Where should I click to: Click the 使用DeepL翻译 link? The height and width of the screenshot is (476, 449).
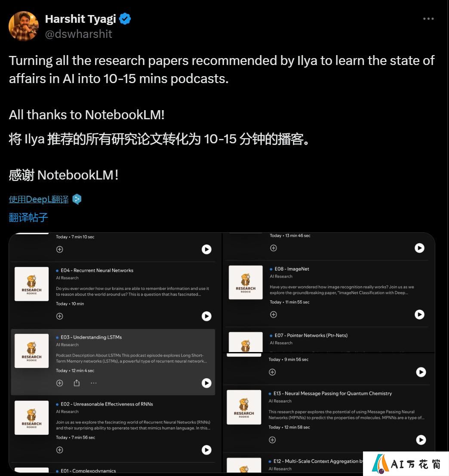(39, 199)
